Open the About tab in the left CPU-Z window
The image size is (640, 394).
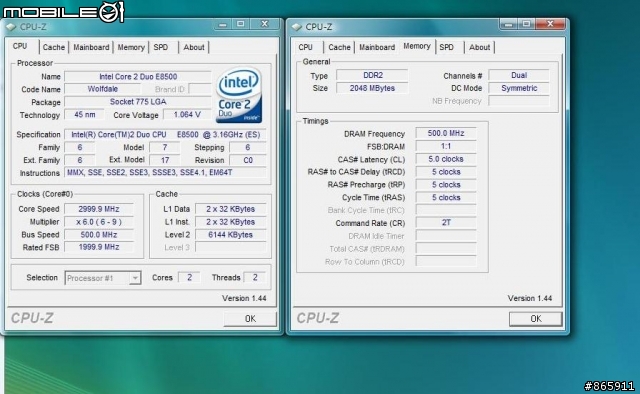tap(194, 47)
